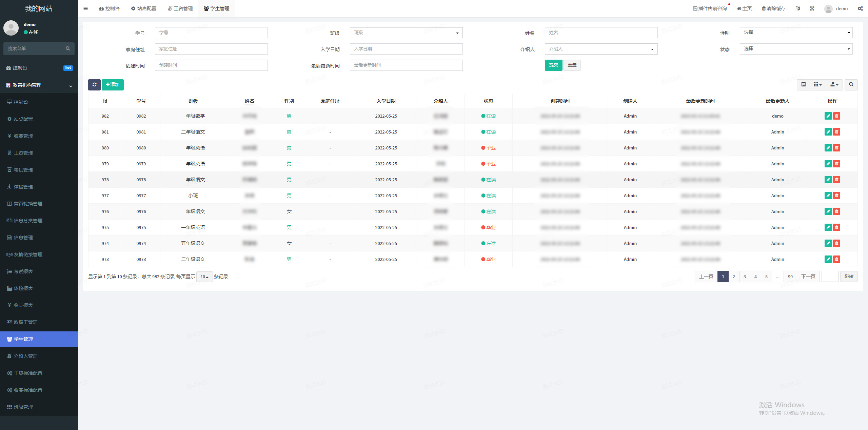Click edit pencil icon for row 982

[828, 116]
